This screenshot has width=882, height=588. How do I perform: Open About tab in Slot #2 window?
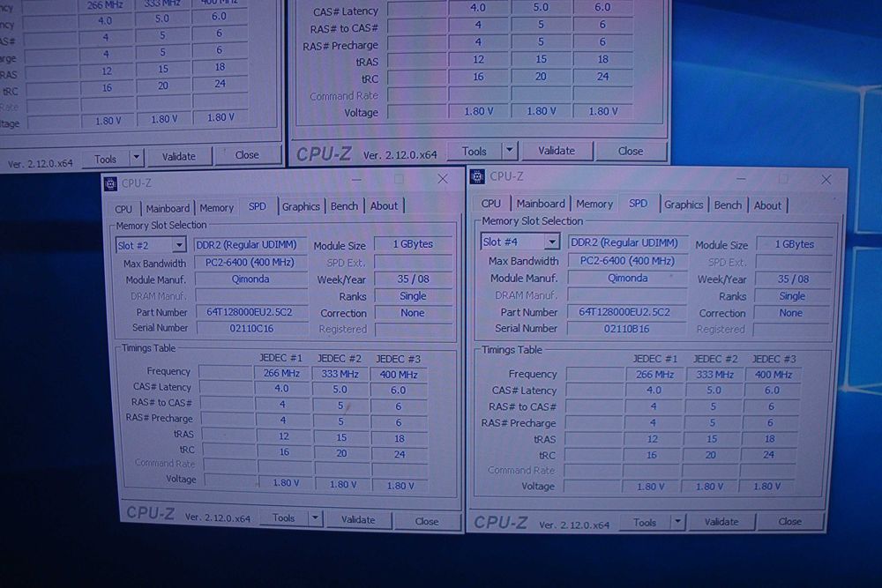click(x=384, y=205)
